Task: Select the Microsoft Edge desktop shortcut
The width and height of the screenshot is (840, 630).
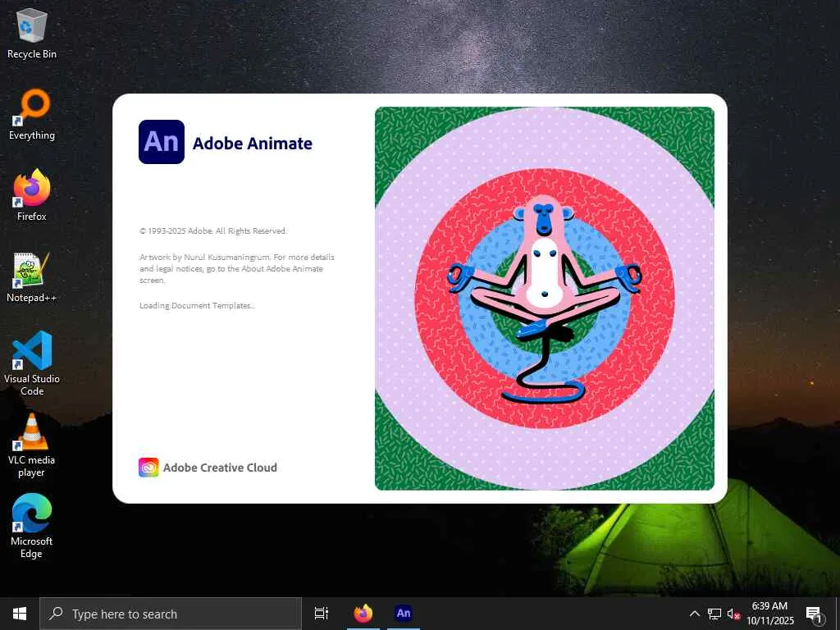Action: point(32,526)
